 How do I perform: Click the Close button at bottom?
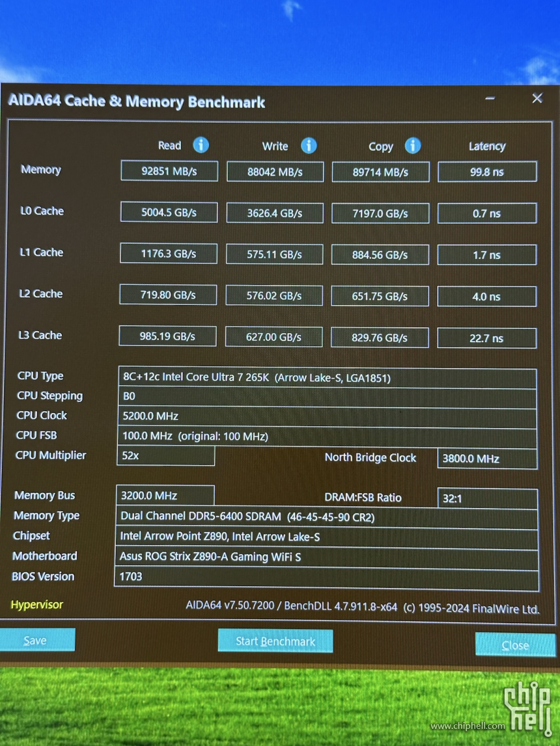pyautogui.click(x=515, y=645)
